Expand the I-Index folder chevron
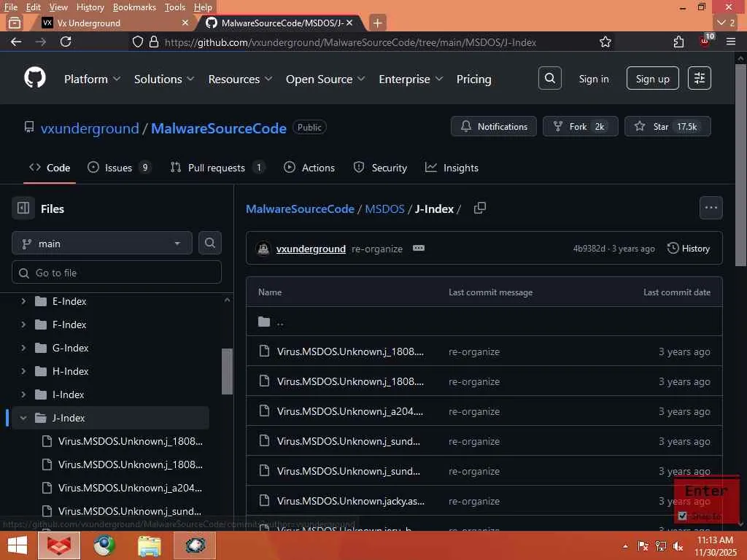Image resolution: width=747 pixels, height=560 pixels. tap(23, 394)
